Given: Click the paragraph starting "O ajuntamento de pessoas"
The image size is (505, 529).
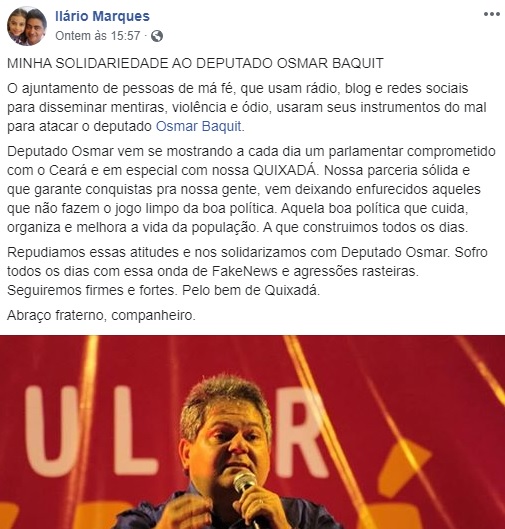Looking at the screenshot, I should pyautogui.click(x=247, y=107).
